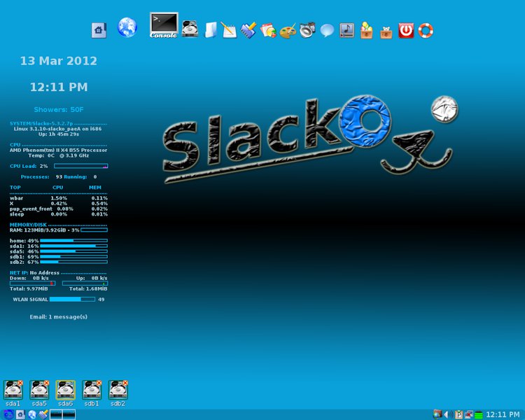Screen dimensions: 525x420
Task: Switch to the first virtual desktop pager
Action: pos(56,414)
